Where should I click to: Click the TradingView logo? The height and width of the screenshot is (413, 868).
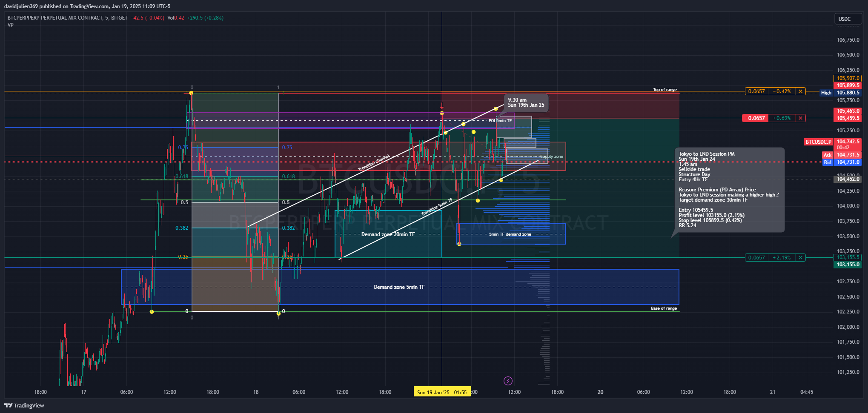coord(24,405)
